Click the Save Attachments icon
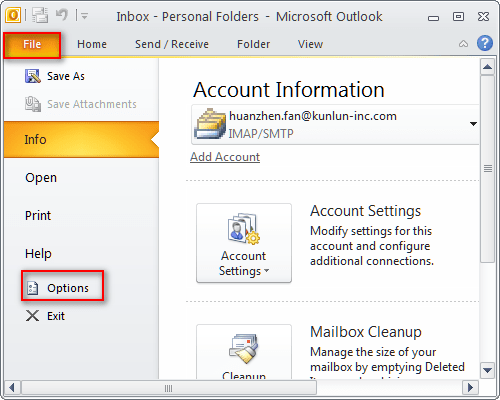The width and height of the screenshot is (500, 400). coord(33,104)
